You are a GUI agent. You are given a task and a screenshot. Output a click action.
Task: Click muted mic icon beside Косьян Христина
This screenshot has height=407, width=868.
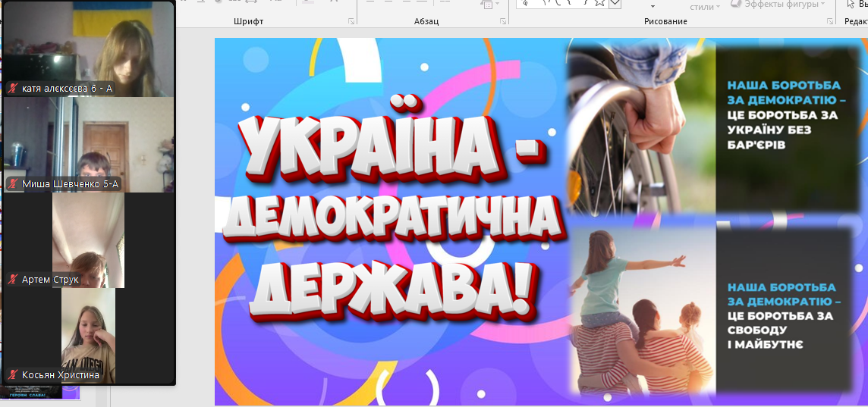[x=14, y=375]
